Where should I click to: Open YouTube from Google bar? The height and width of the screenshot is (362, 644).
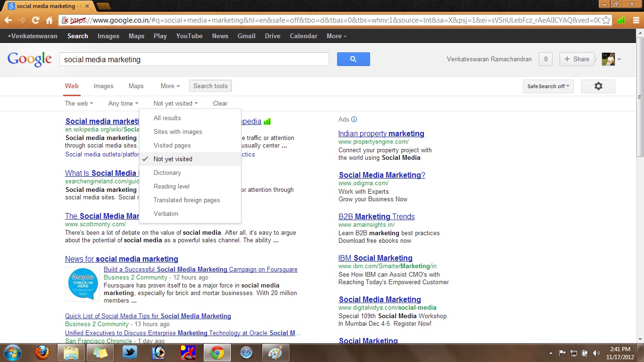(x=189, y=36)
